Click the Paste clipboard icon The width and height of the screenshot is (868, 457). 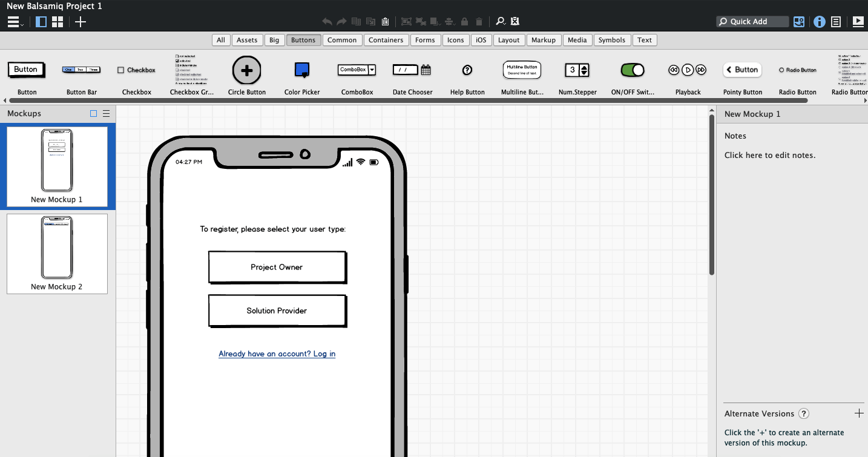click(386, 22)
